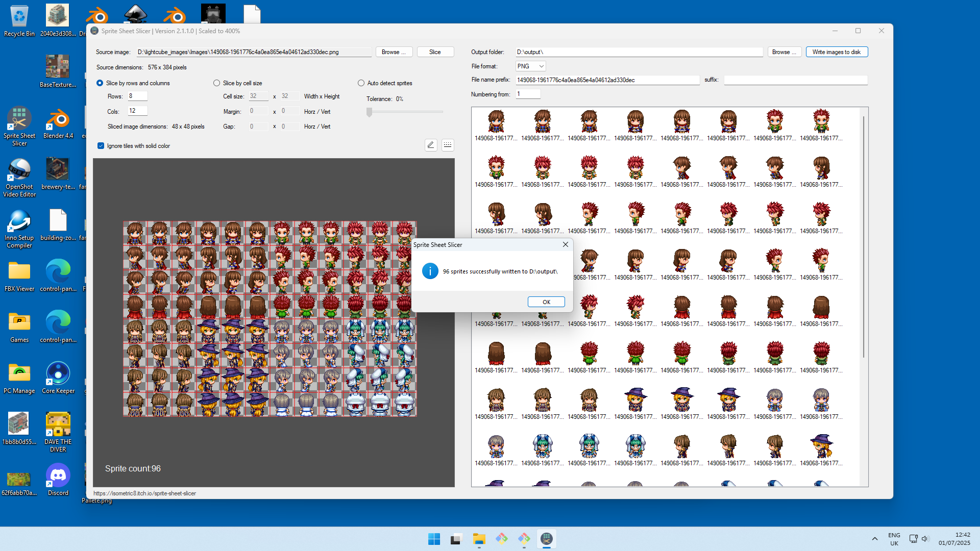Click volume icon in system tray

click(925, 539)
